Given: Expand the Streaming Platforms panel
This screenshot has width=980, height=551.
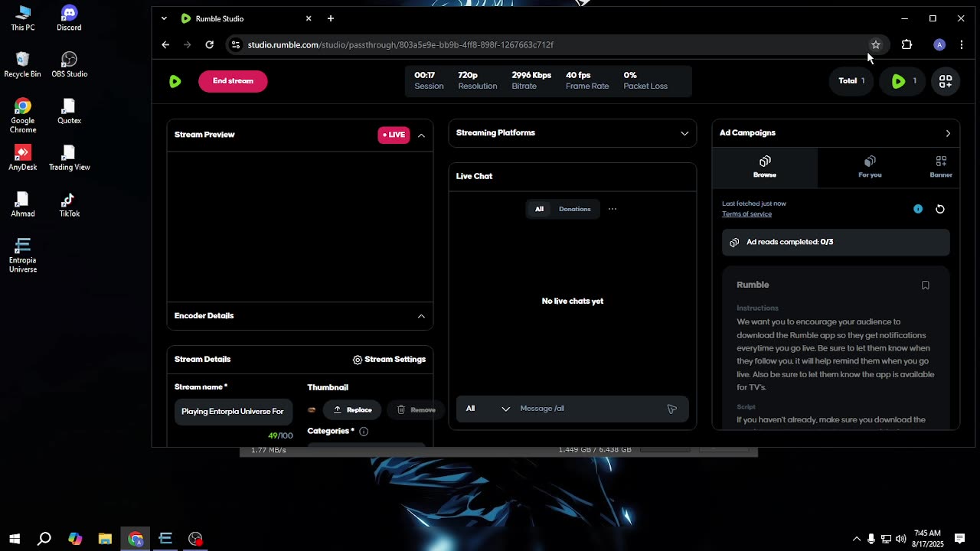Looking at the screenshot, I should [x=684, y=133].
